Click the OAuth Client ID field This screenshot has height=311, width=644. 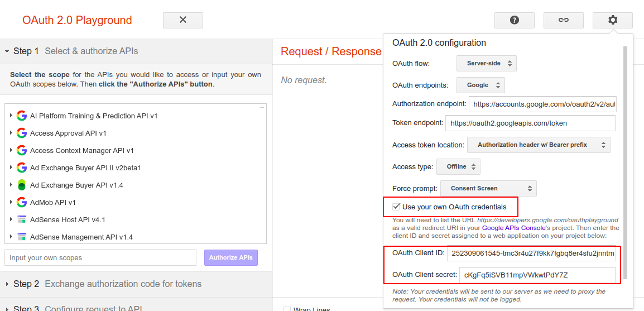pos(531,253)
